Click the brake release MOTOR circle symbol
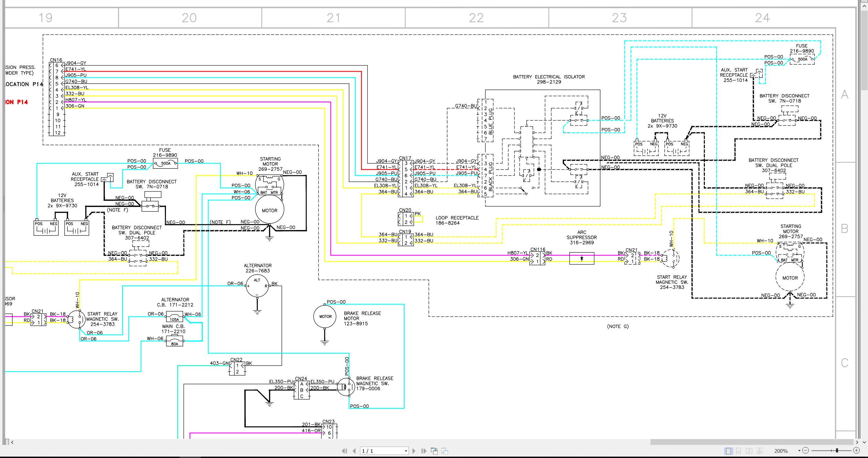 pyautogui.click(x=325, y=316)
